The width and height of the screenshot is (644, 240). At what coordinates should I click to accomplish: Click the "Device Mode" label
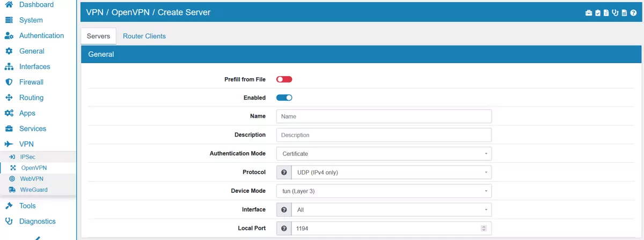(248, 191)
